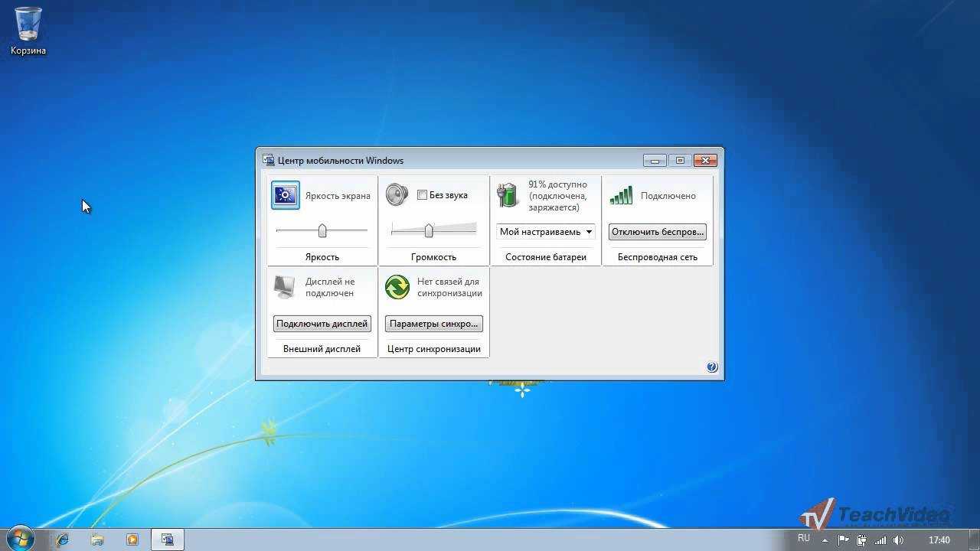Click the clock showing 17:40
980x551 pixels.
(939, 540)
